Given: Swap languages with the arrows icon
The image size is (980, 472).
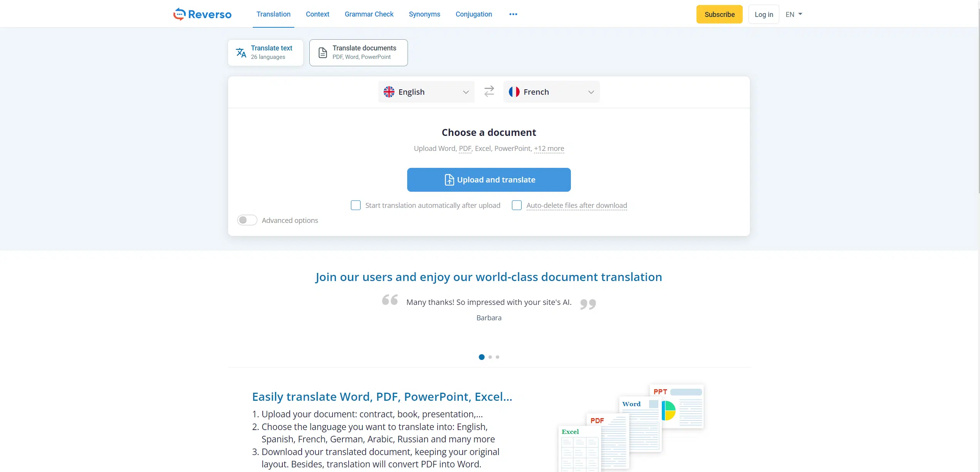Looking at the screenshot, I should [x=489, y=92].
